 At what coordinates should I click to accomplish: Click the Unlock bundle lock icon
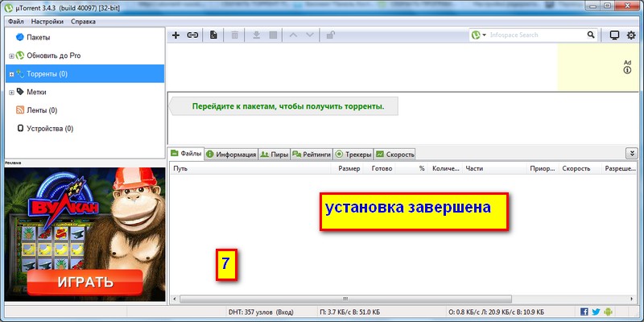[330, 35]
